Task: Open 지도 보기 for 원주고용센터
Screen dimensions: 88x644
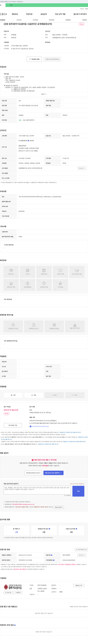Action: [82, 555]
